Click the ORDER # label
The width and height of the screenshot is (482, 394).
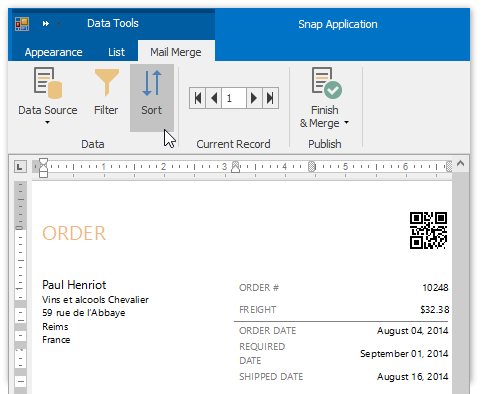(x=259, y=288)
